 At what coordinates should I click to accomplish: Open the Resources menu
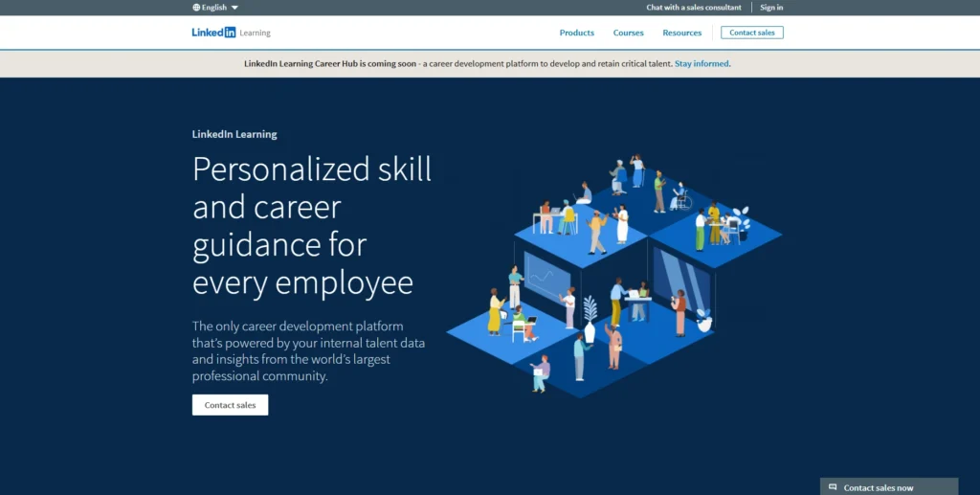(x=681, y=33)
